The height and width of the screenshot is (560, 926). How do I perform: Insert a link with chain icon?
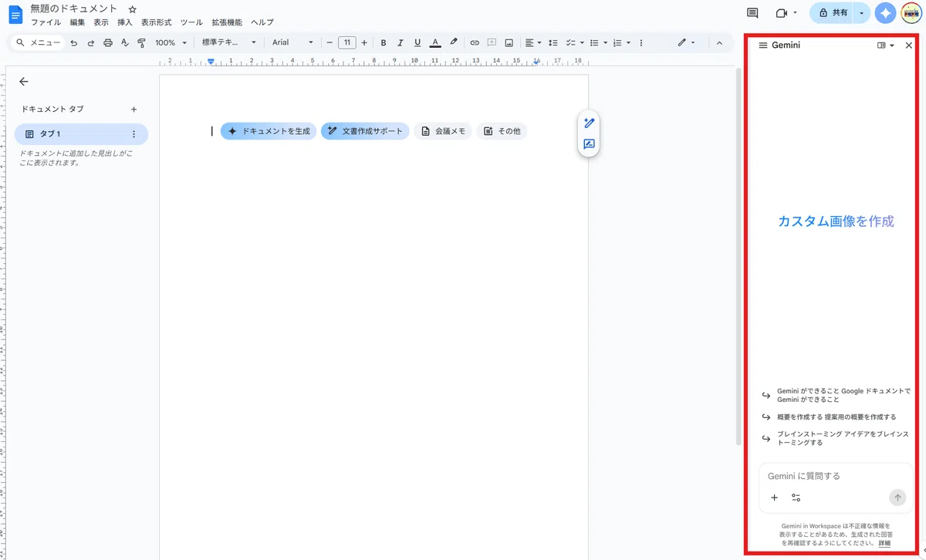pyautogui.click(x=475, y=43)
